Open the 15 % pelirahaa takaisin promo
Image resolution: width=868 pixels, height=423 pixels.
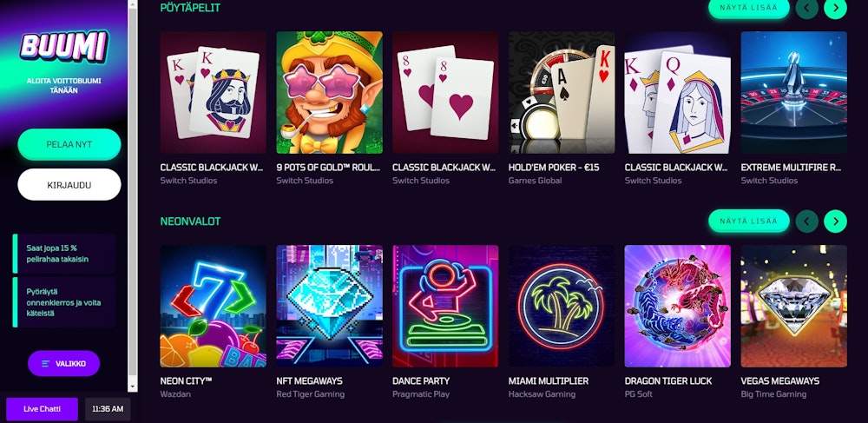pyautogui.click(x=64, y=254)
